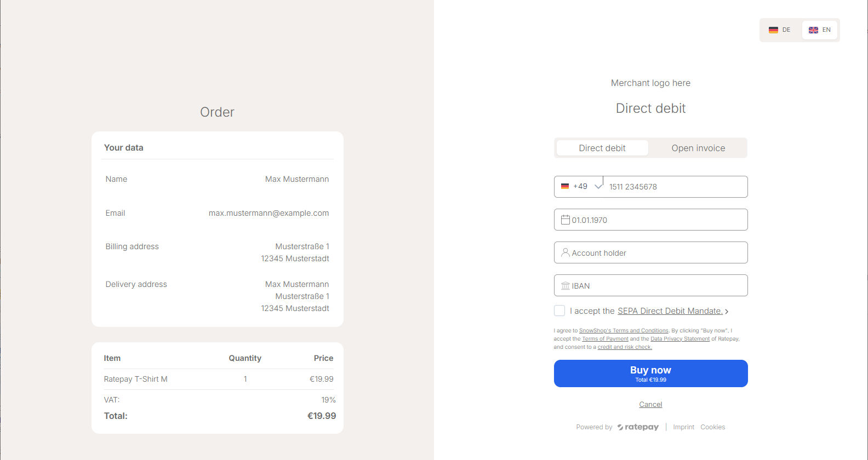Expand SEPA mandate details chevron
Viewport: 868px width, 460px height.
coord(727,312)
